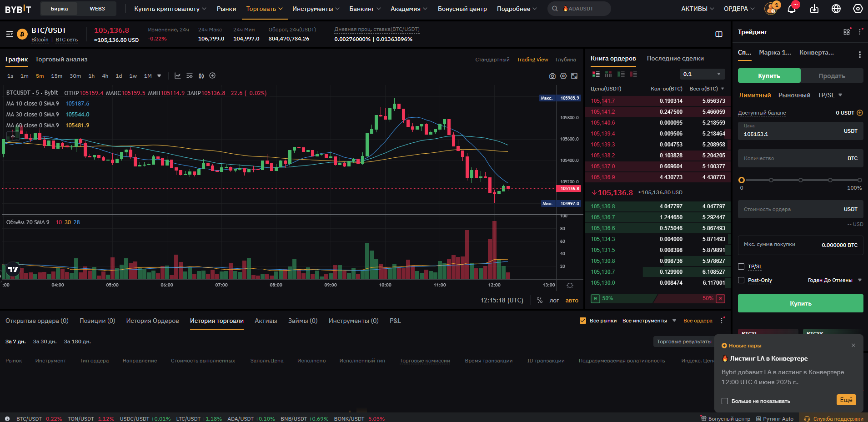The image size is (868, 422).
Task: Uncheck the Все рынки checkbox
Action: tap(583, 321)
